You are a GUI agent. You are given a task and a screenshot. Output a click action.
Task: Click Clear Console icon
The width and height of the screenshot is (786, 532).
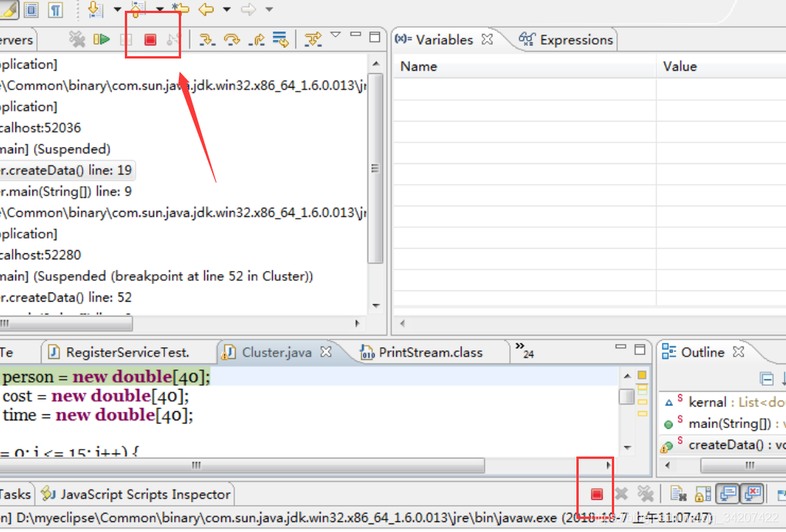pos(678,494)
